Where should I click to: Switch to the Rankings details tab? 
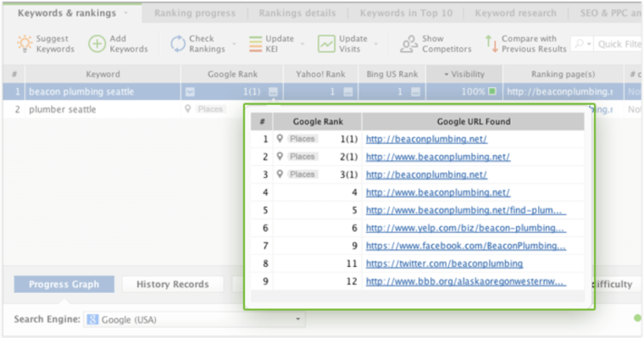tap(297, 14)
